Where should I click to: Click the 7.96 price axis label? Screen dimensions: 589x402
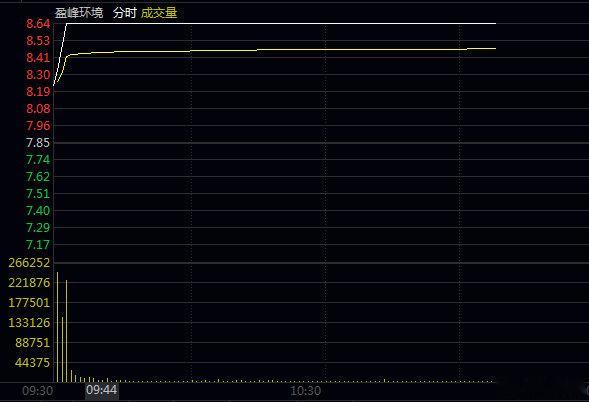point(38,125)
